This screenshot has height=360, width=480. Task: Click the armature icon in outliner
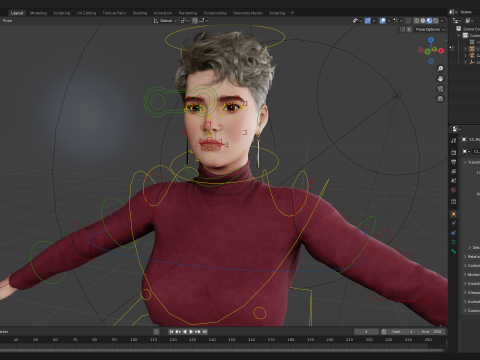pyautogui.click(x=472, y=49)
